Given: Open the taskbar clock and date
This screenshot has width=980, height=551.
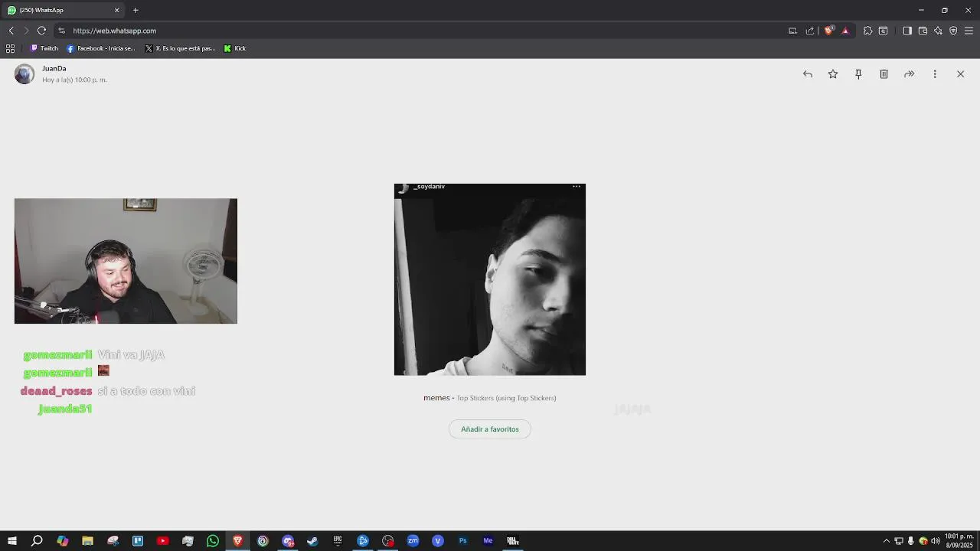Looking at the screenshot, I should point(959,541).
